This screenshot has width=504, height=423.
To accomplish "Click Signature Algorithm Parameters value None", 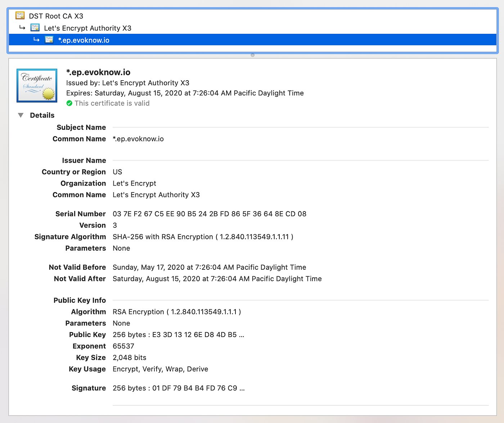I will [x=121, y=248].
